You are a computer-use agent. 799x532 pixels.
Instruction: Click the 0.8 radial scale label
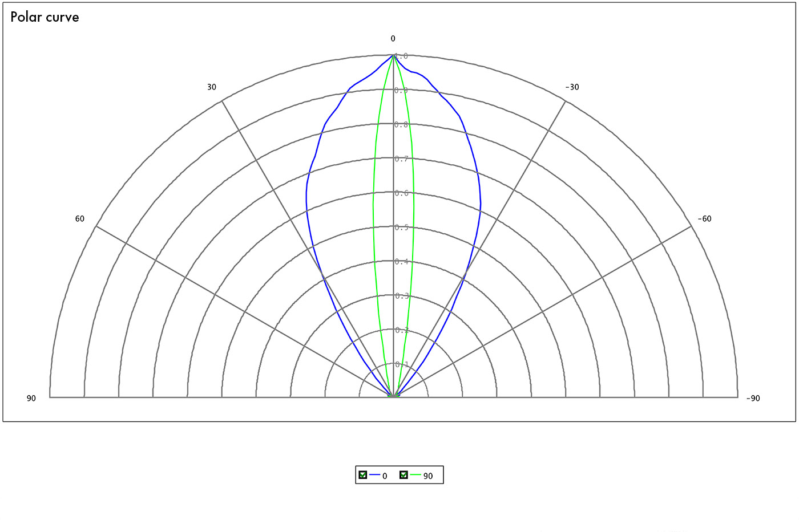click(x=402, y=125)
